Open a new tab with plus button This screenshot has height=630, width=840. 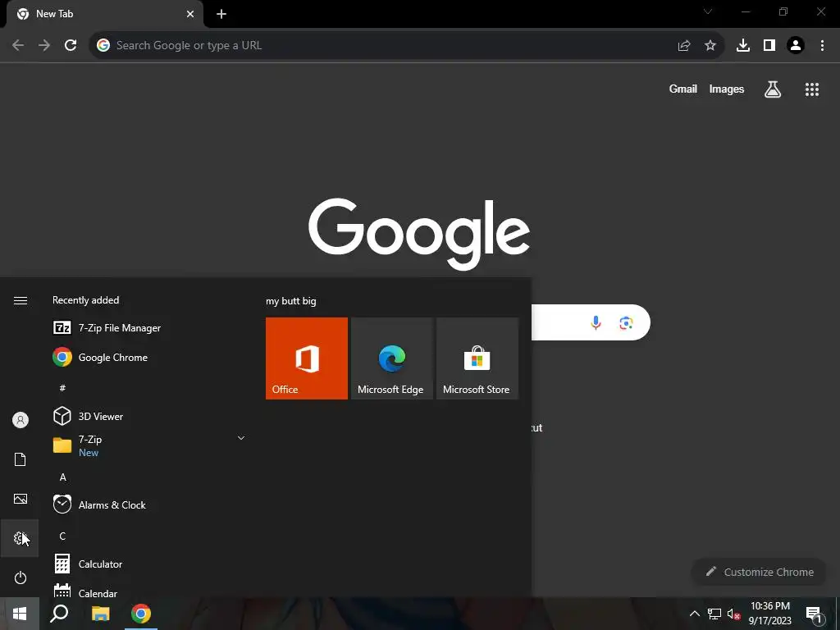221,14
